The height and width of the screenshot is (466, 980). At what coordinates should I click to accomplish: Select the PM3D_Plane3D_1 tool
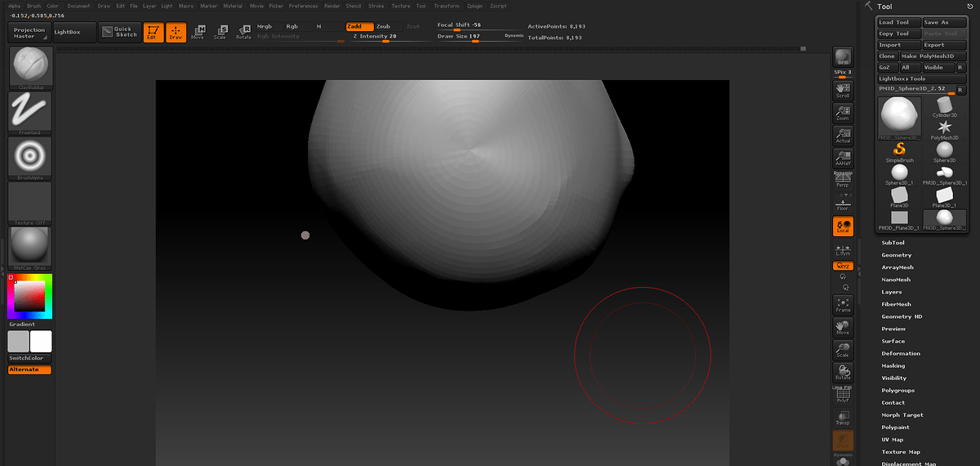coord(899,219)
